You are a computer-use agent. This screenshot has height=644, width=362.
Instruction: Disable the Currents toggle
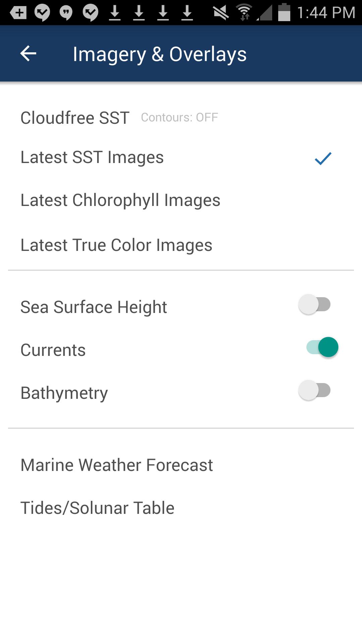point(322,347)
